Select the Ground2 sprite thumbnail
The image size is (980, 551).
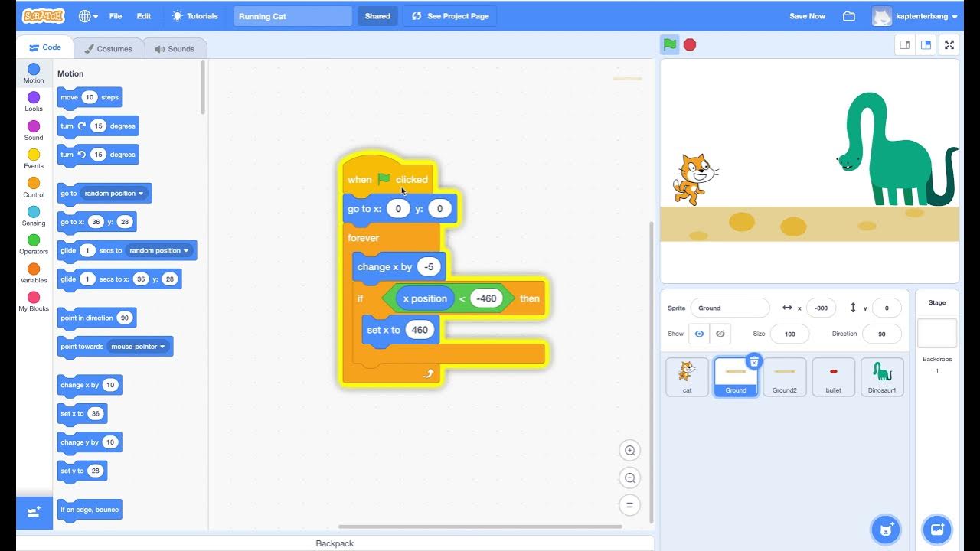(x=785, y=377)
